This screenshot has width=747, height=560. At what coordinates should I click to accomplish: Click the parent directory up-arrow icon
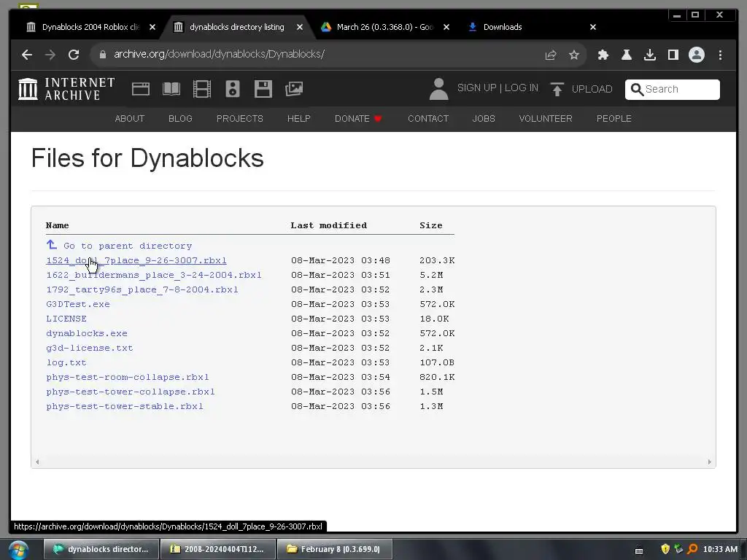pos(52,245)
